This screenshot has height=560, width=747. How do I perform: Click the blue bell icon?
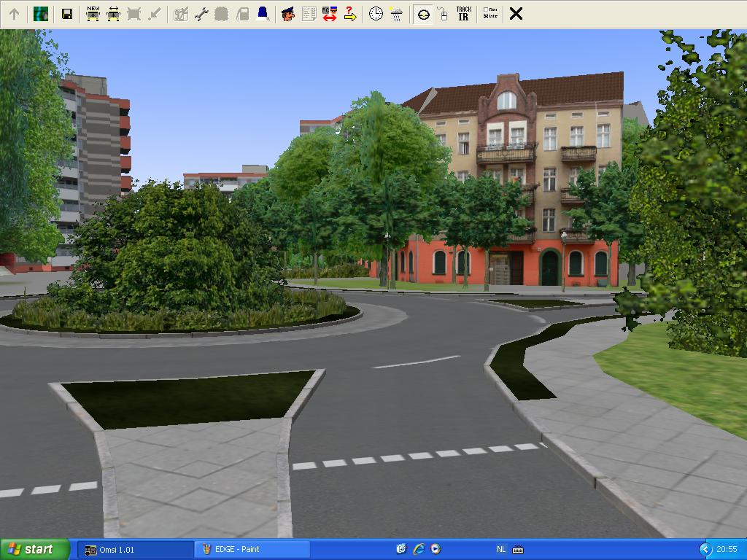(263, 13)
